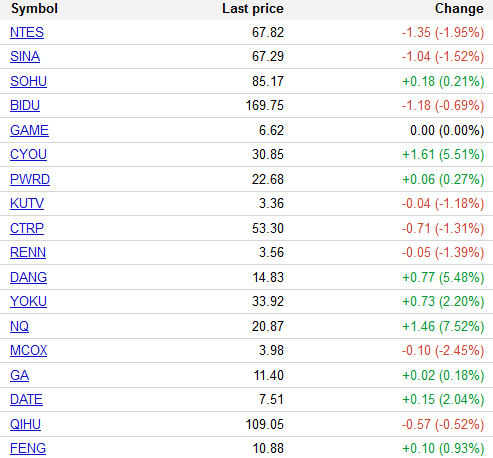Click the MCOX symbol link
The image size is (493, 458).
29,350
